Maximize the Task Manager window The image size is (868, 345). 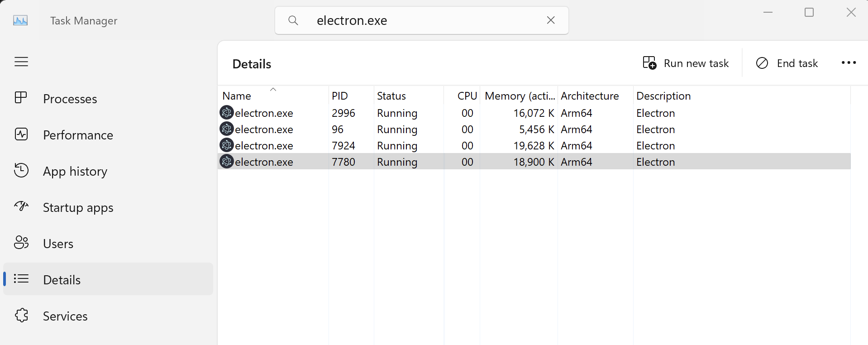tap(809, 12)
